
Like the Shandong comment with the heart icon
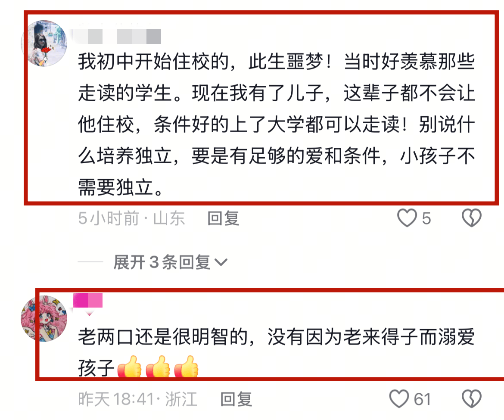pos(407,218)
